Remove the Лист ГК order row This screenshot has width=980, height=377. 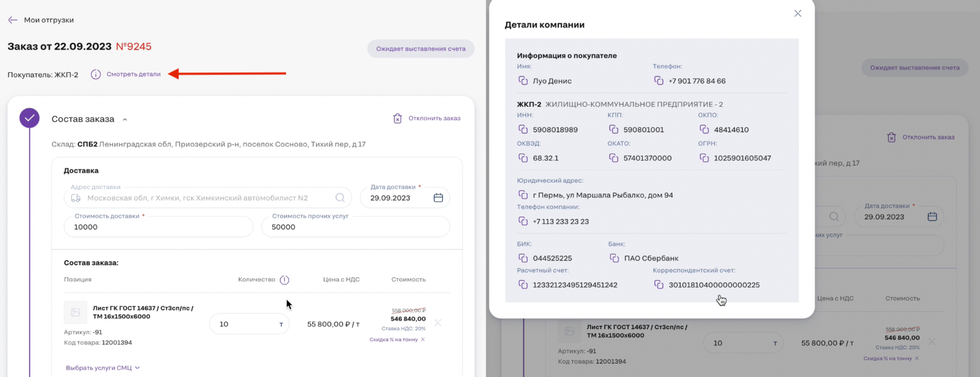(x=437, y=323)
